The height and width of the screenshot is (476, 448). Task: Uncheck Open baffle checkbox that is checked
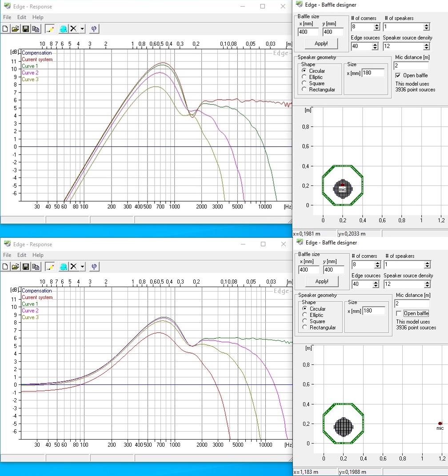coord(398,75)
